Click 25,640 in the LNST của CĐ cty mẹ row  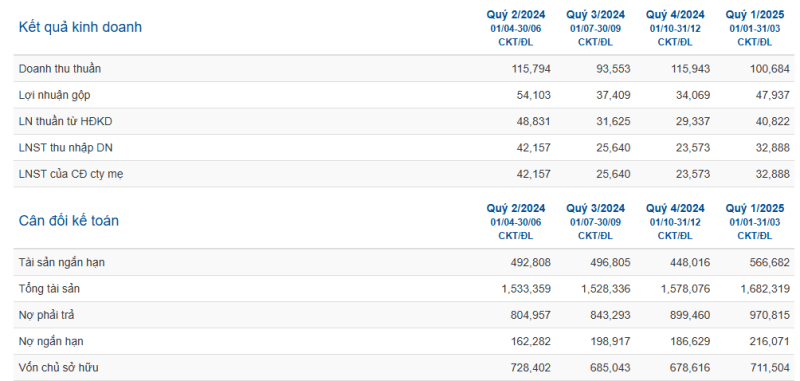pos(613,174)
